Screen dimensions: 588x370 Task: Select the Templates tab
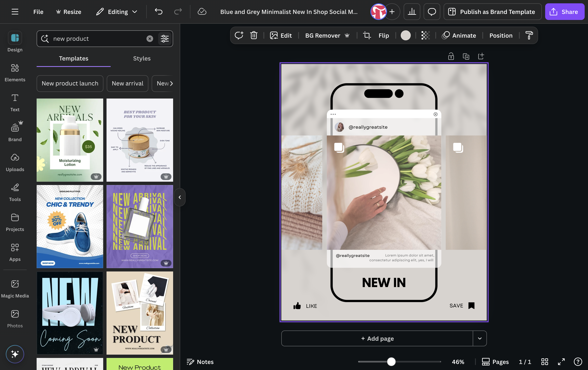tap(73, 59)
